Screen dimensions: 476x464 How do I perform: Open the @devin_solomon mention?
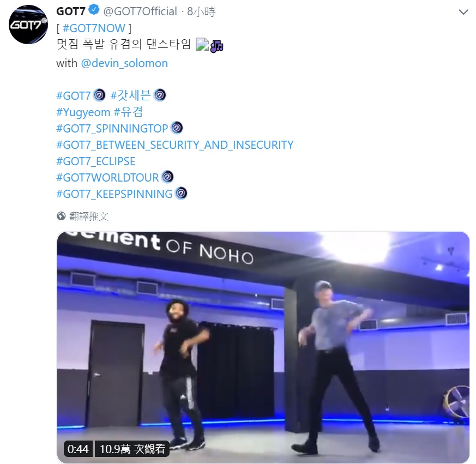click(124, 63)
